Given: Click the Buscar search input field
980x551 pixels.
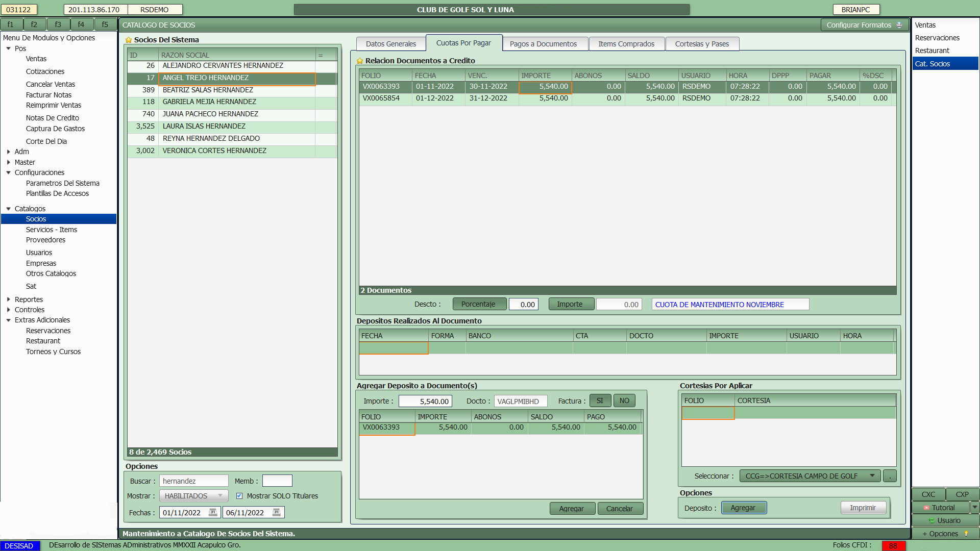Looking at the screenshot, I should (x=193, y=481).
